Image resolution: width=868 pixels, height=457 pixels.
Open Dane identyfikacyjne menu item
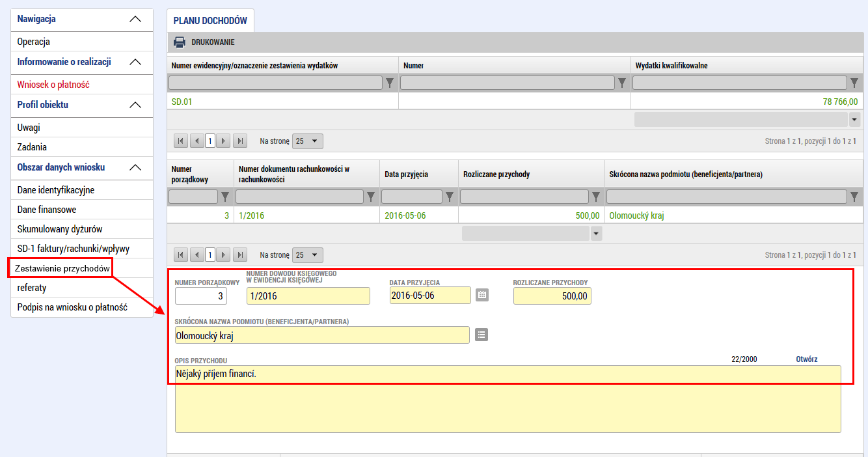[82, 190]
